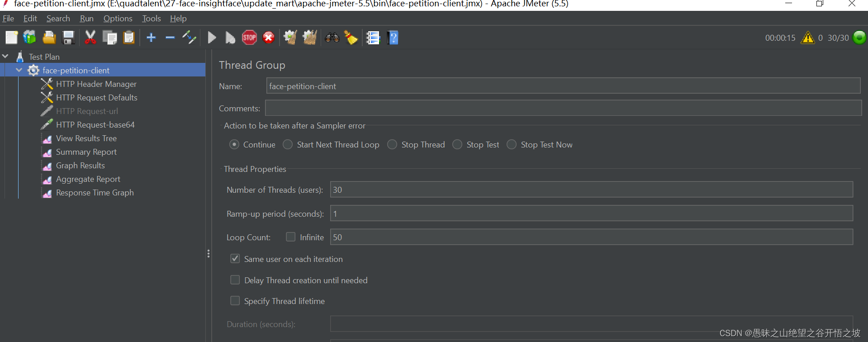Click the Toggle enable/disable icon
Image resolution: width=868 pixels, height=342 pixels.
189,38
